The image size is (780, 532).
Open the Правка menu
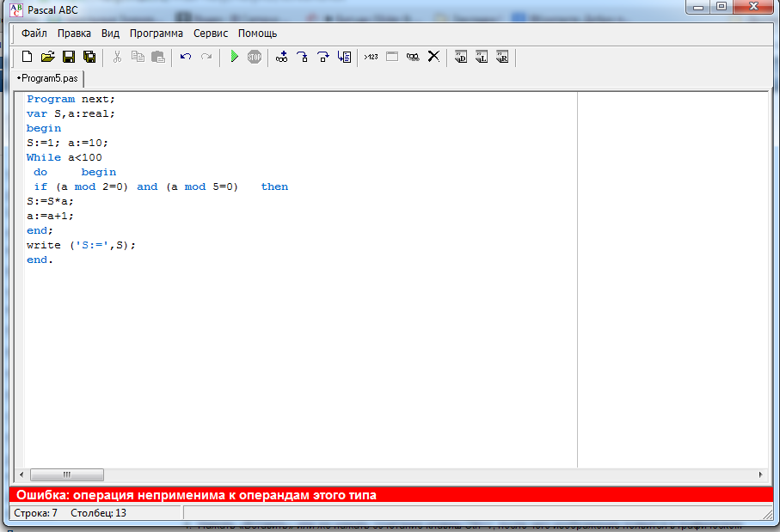point(74,34)
